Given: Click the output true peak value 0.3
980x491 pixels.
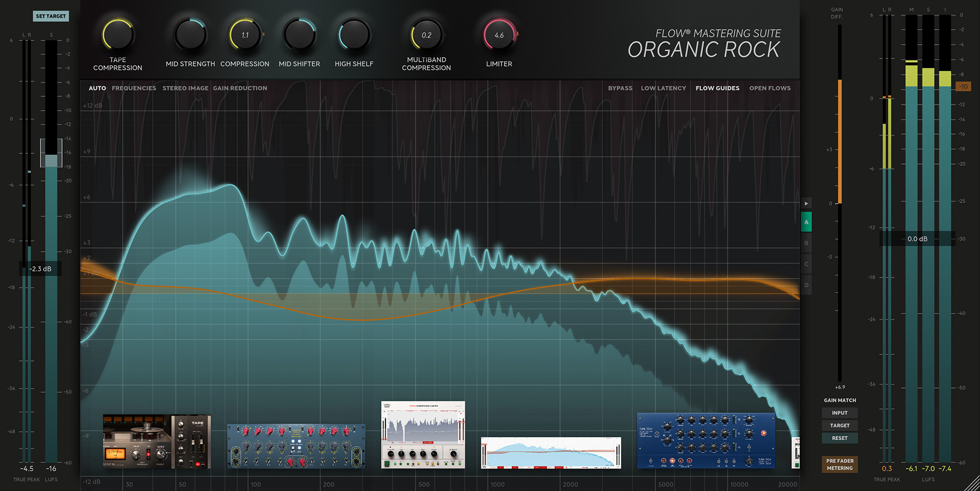Looking at the screenshot, I should [x=887, y=468].
